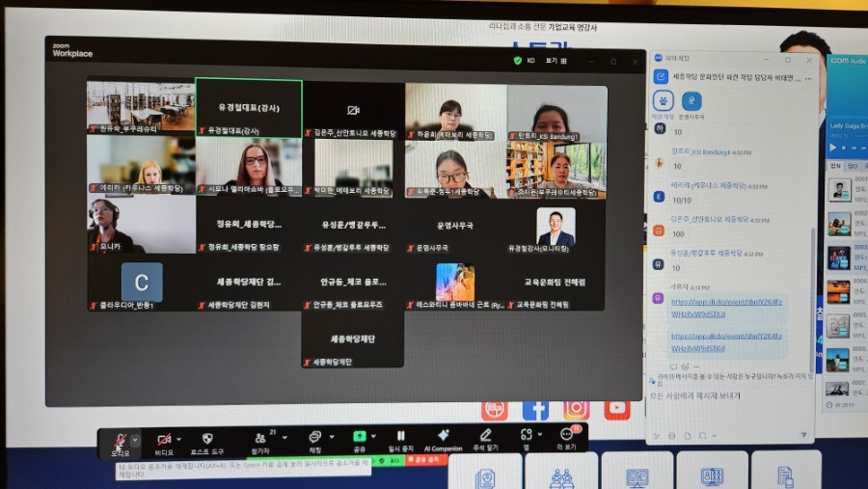Open share options arrow beside 공유
Image resolution: width=868 pixels, height=489 pixels.
[x=373, y=436]
